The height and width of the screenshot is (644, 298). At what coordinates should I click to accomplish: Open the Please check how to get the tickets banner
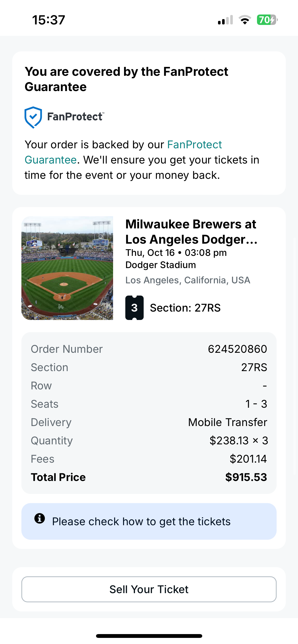point(149,522)
